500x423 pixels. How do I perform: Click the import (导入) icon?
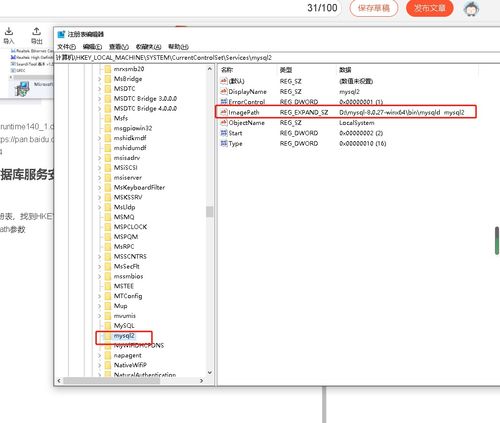(x=9, y=32)
